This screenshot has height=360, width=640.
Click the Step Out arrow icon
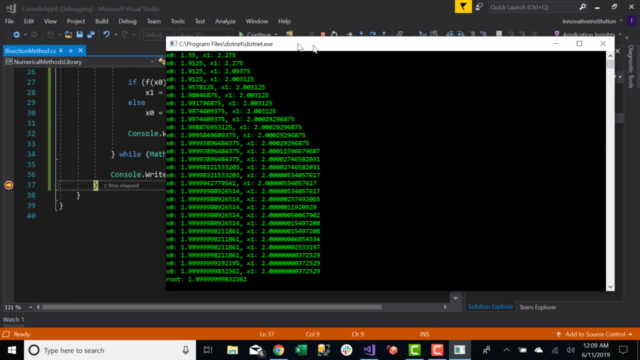(384, 34)
